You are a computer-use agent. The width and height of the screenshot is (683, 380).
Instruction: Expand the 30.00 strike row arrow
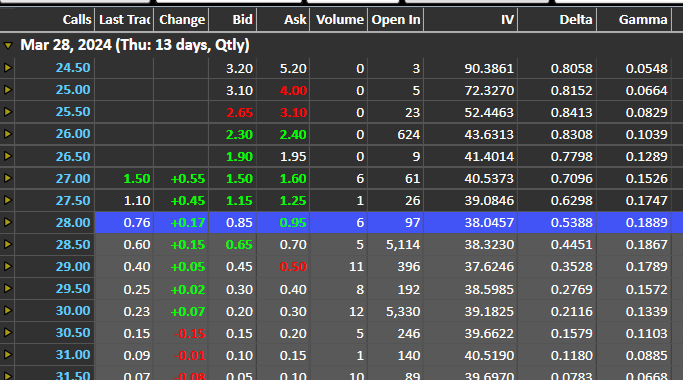tap(7, 311)
